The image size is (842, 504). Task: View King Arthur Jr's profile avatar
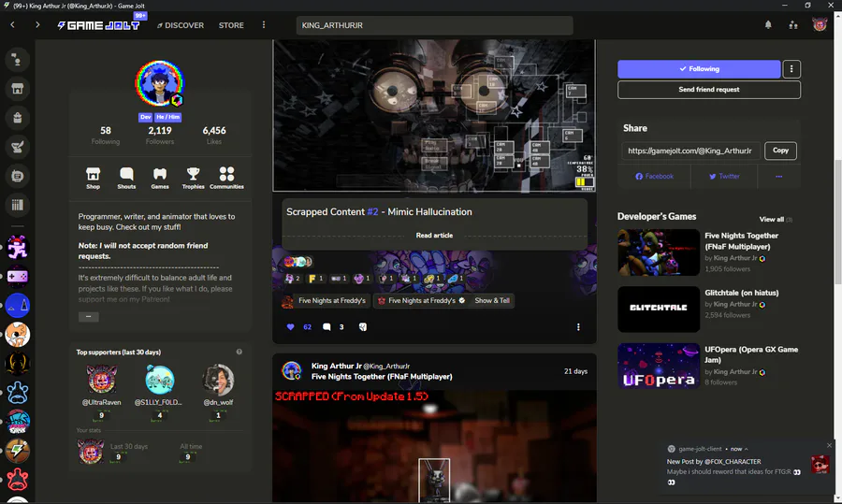(x=159, y=83)
